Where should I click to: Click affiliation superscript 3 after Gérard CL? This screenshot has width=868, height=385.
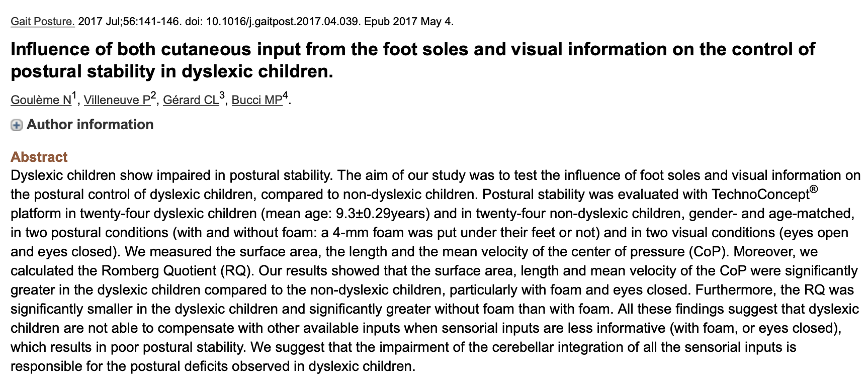(222, 95)
